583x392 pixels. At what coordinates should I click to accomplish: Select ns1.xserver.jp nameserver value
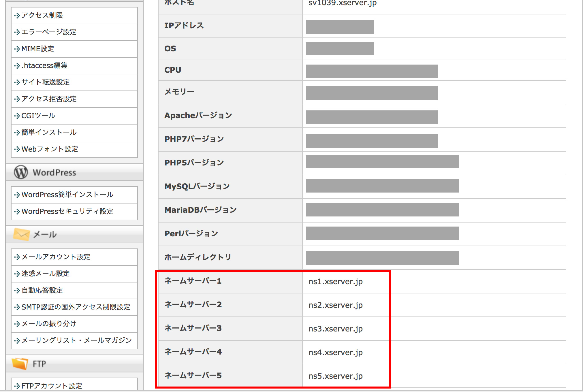coord(336,282)
